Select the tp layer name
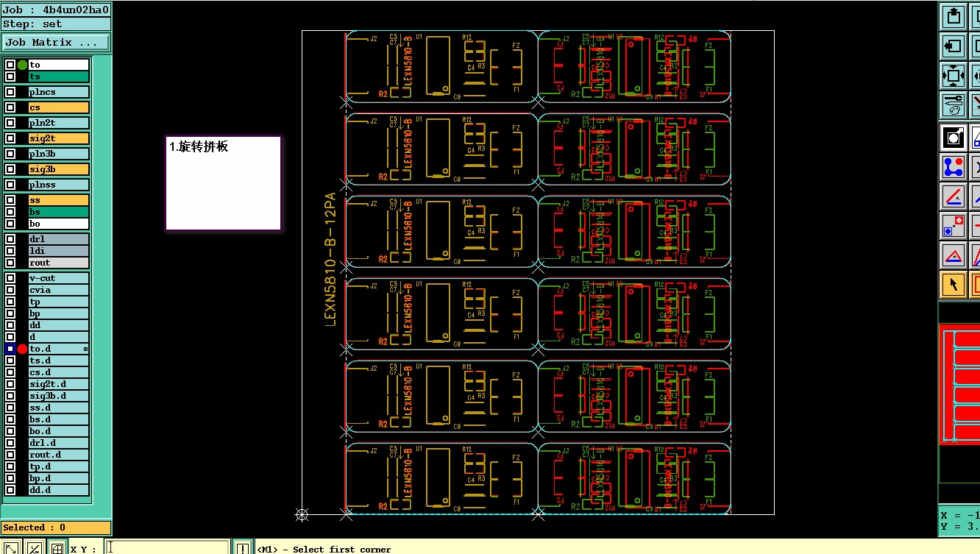This screenshot has height=554, width=980. [59, 302]
